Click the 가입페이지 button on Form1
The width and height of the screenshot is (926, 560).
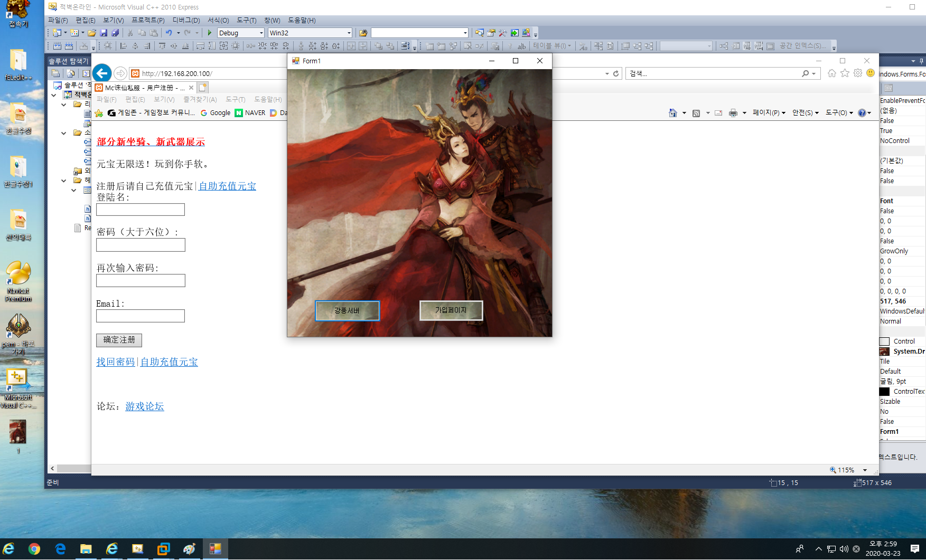[x=451, y=310]
